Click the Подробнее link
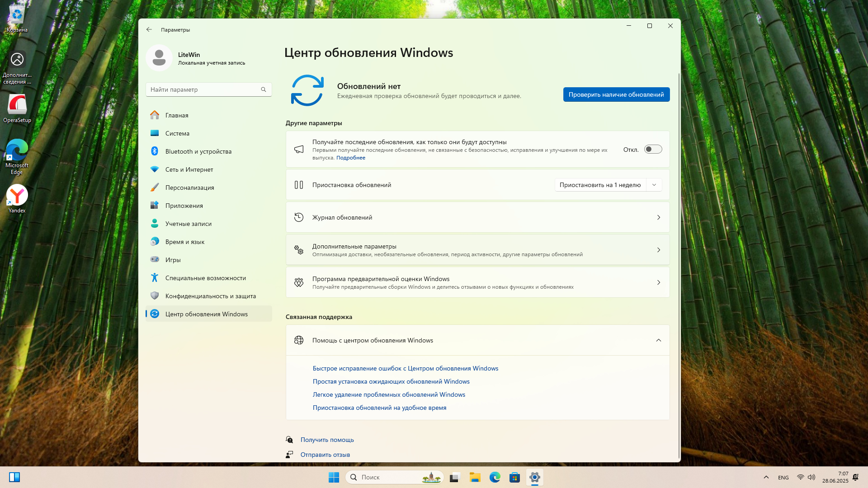 [350, 158]
